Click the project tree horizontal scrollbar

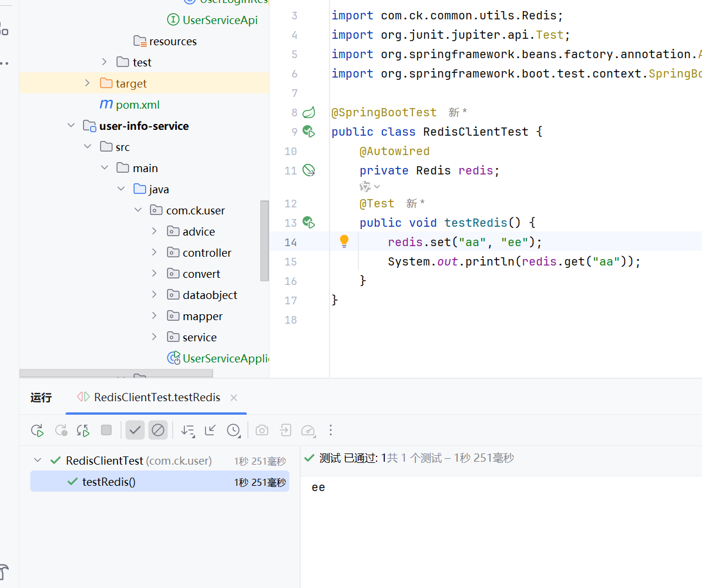pyautogui.click(x=116, y=374)
